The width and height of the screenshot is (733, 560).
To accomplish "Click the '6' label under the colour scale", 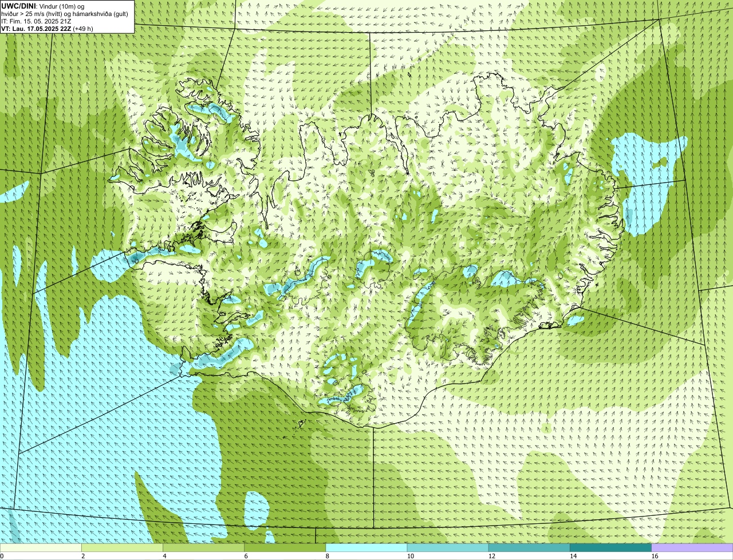I will tap(246, 556).
